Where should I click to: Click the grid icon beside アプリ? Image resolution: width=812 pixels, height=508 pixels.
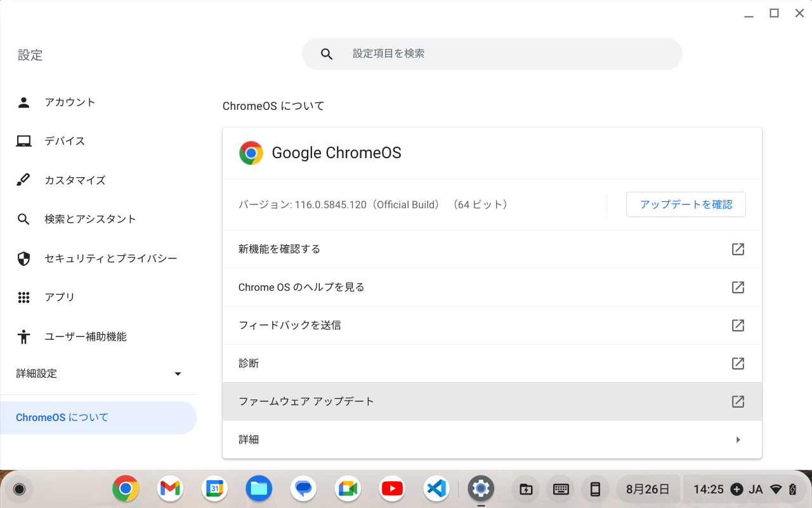point(23,297)
